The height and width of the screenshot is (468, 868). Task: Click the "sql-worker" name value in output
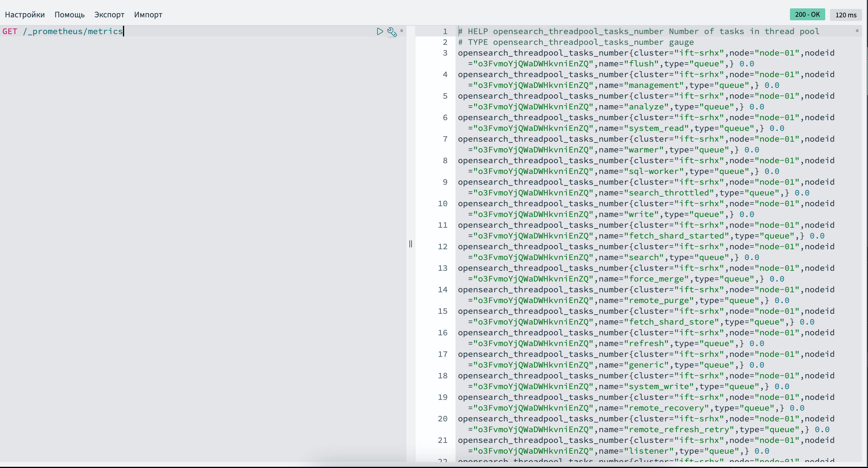click(654, 171)
